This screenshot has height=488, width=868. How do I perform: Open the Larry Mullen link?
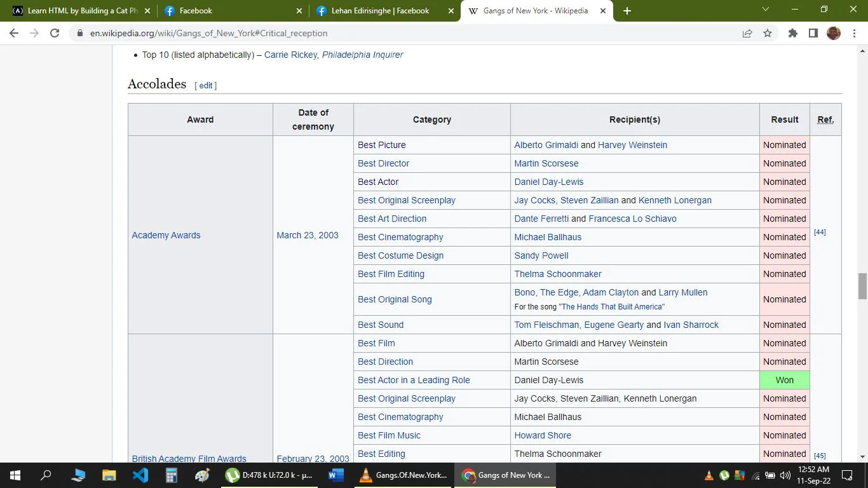[683, 292]
